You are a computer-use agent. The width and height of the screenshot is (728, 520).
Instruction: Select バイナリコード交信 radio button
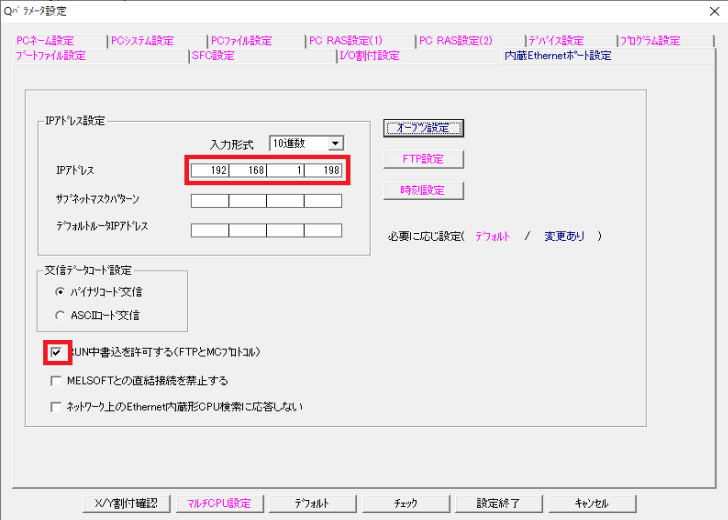point(60,291)
